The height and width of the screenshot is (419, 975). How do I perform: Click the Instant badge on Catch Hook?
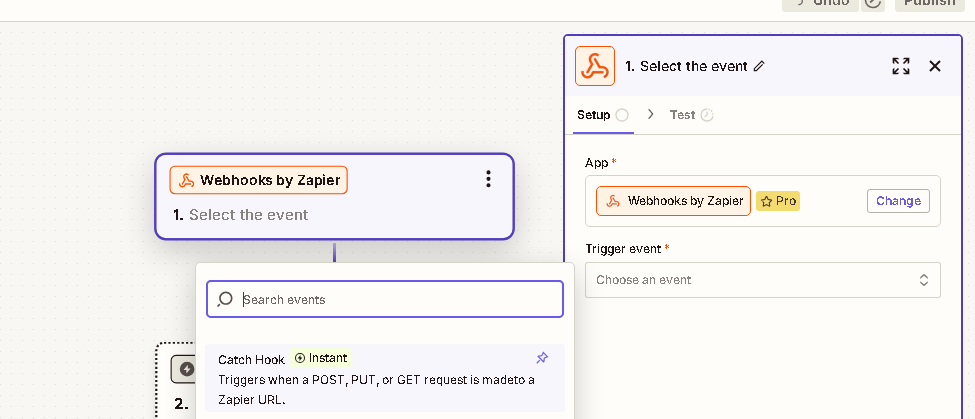(320, 358)
